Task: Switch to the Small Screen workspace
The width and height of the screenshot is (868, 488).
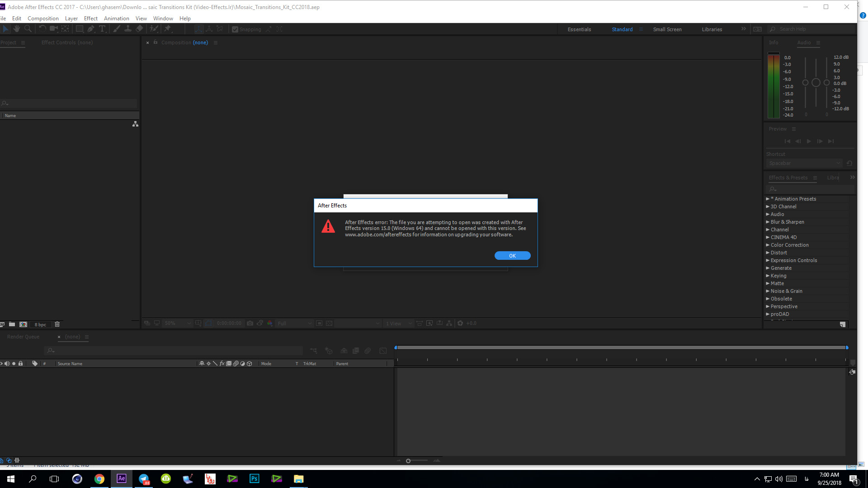Action: [667, 29]
